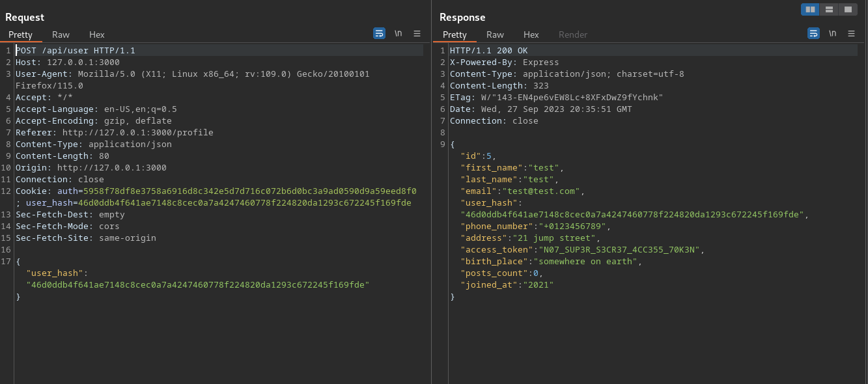Select the Pretty tab in Request panel
Screen dimensions: 868x384
pos(20,34)
